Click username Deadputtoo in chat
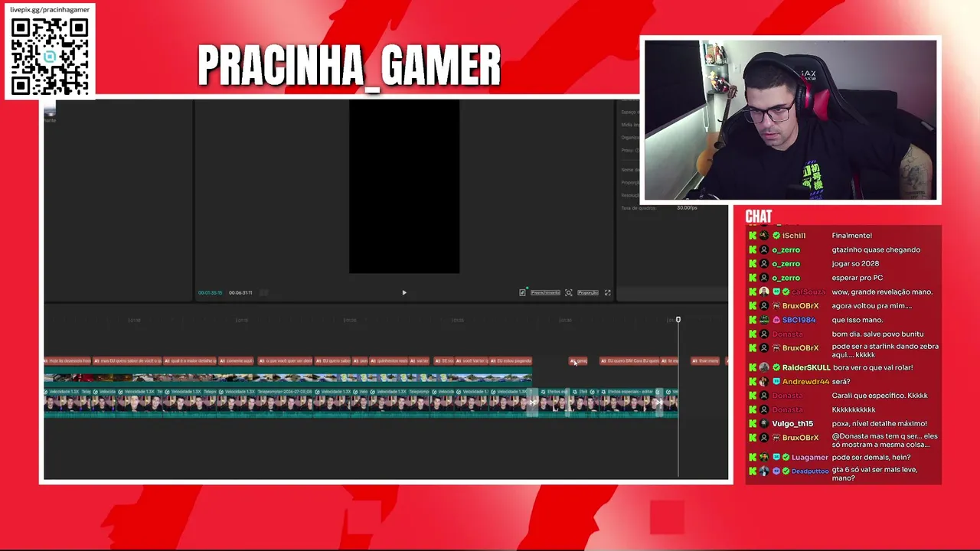Screen dimensions: 980x551 [x=810, y=471]
